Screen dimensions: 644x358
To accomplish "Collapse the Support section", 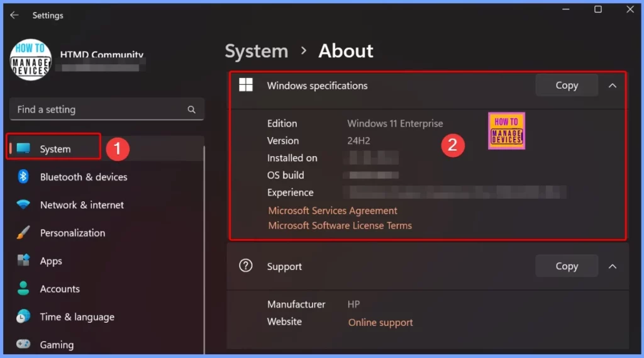I will (613, 266).
